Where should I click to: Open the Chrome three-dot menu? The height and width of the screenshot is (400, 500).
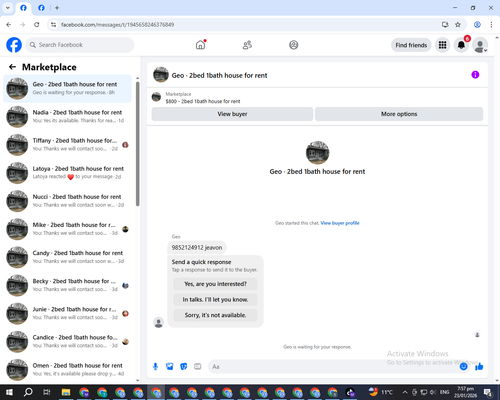coord(491,25)
